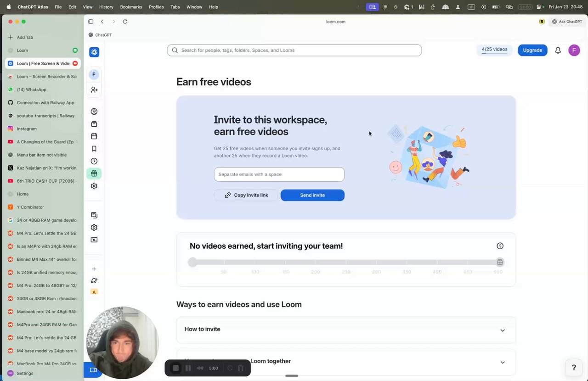The height and width of the screenshot is (381, 588).
Task: Go back with the browser back arrow
Action: [x=102, y=22]
